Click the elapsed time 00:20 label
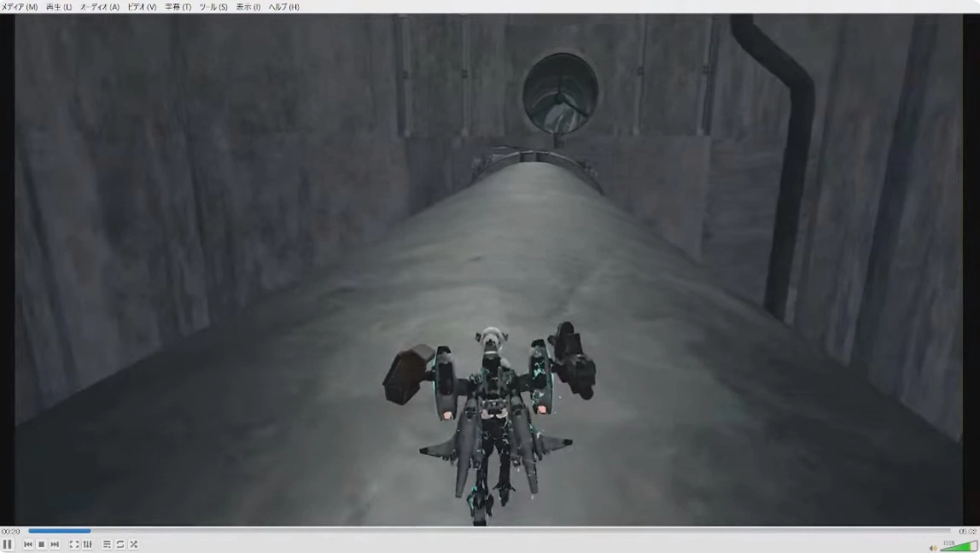This screenshot has width=980, height=553. [10, 532]
